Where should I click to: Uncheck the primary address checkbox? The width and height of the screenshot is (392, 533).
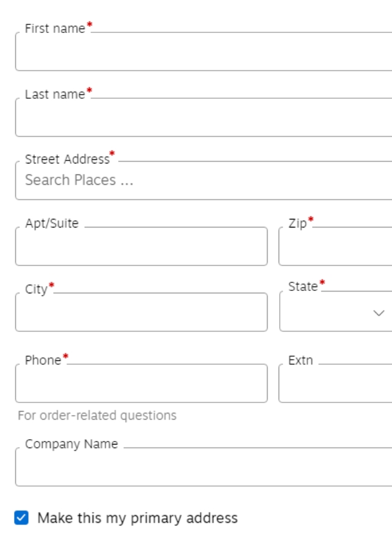(x=21, y=518)
